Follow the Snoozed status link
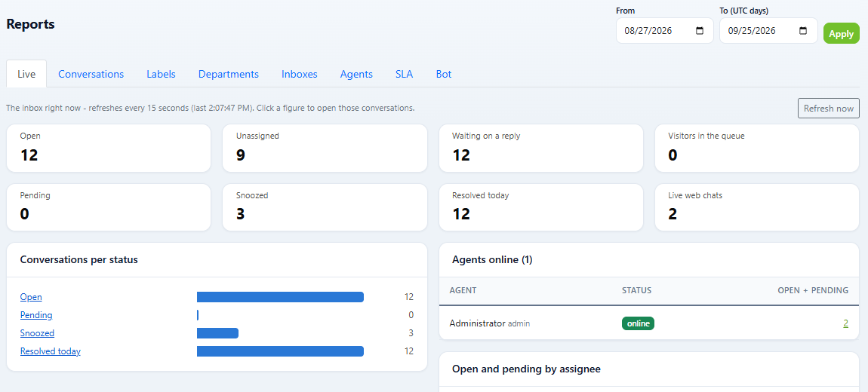 (x=37, y=333)
